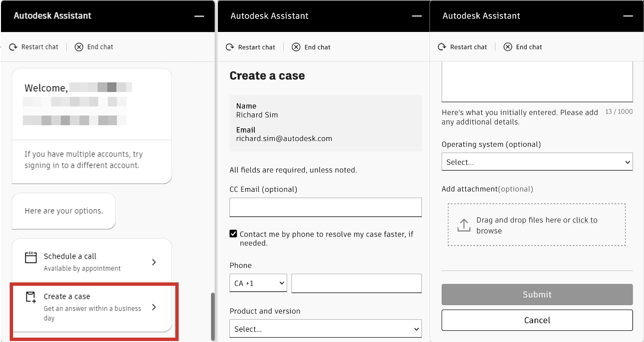
Task: Open the Operating system dropdown
Action: click(x=537, y=161)
